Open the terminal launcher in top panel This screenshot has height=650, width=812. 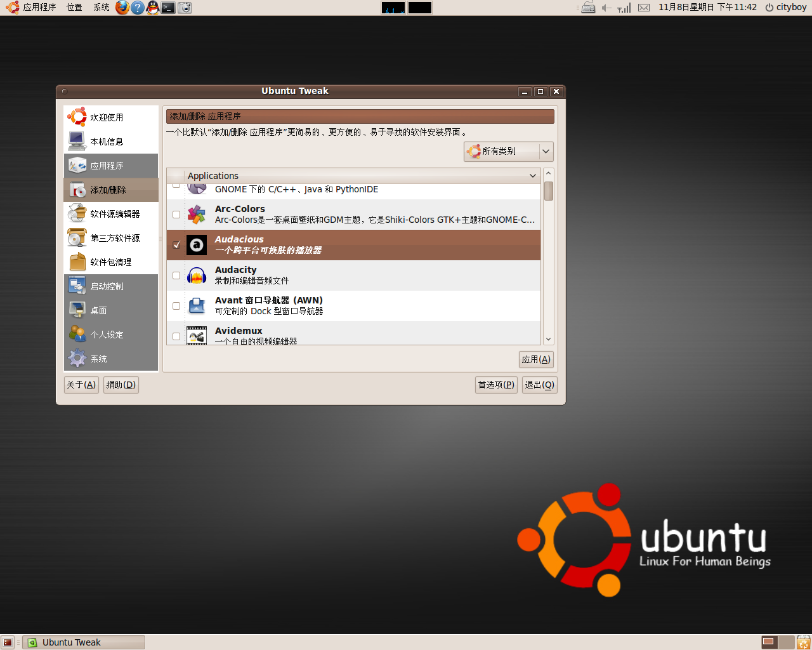pos(168,8)
